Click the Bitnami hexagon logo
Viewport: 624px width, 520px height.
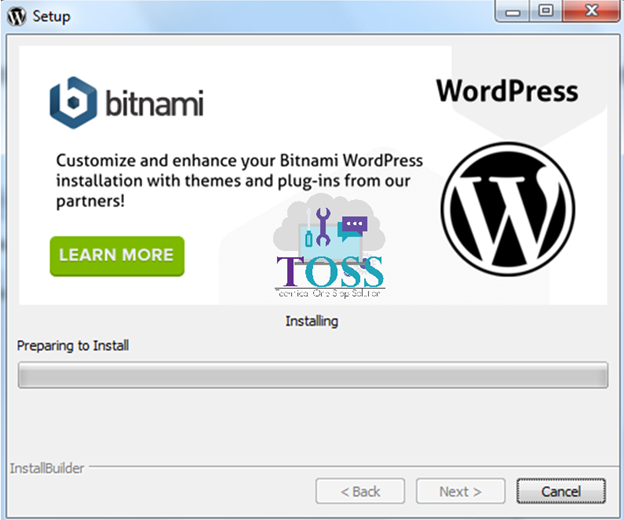[73, 103]
